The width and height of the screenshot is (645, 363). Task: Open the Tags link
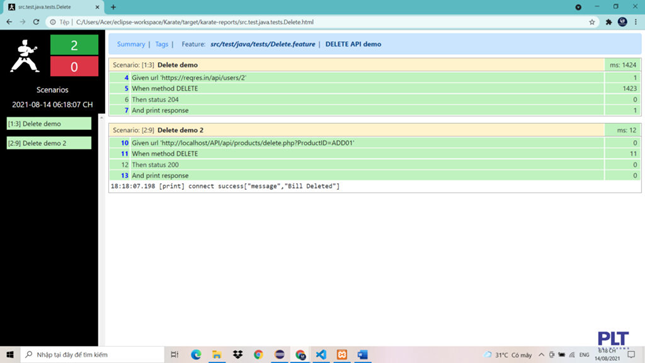(162, 44)
